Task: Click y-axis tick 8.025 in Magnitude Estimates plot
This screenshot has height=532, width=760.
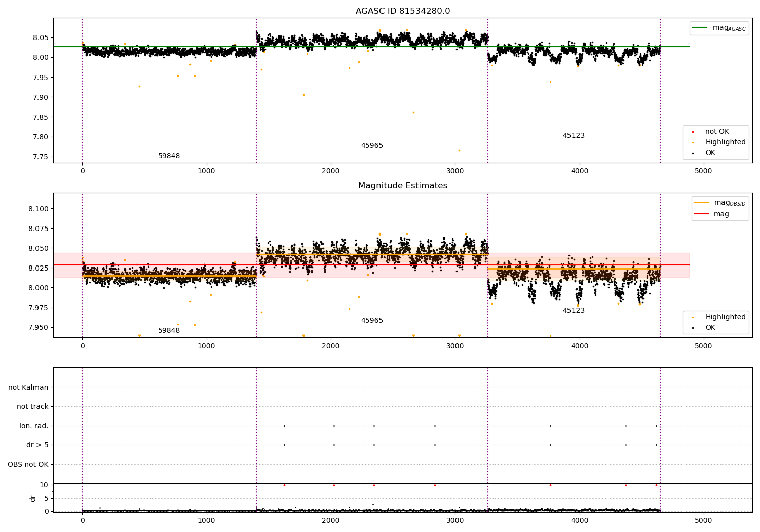Action: [x=39, y=268]
